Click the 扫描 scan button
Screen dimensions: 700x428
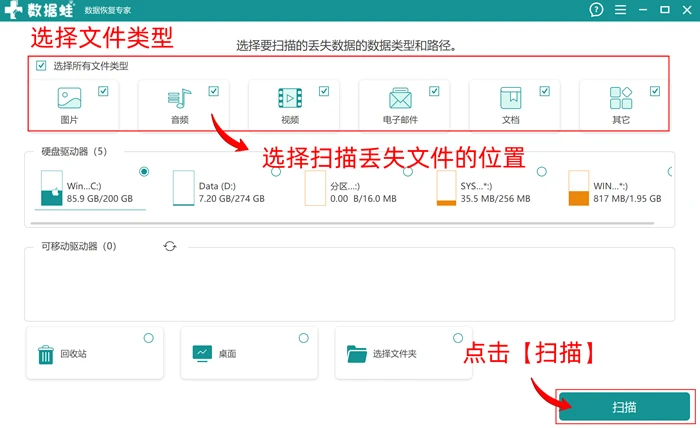tap(624, 407)
